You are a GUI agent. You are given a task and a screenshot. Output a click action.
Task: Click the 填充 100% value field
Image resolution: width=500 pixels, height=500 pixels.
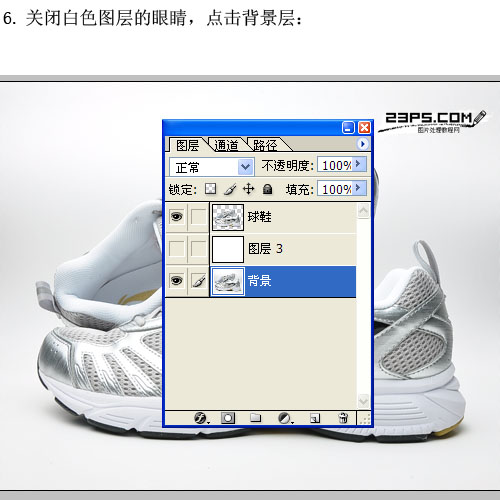click(x=335, y=189)
